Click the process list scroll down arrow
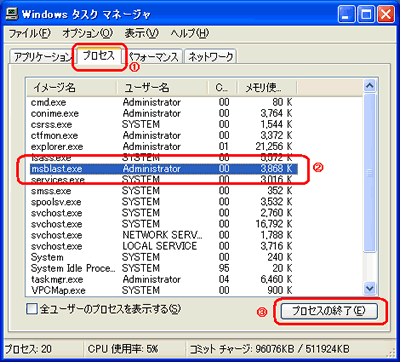 click(370, 287)
